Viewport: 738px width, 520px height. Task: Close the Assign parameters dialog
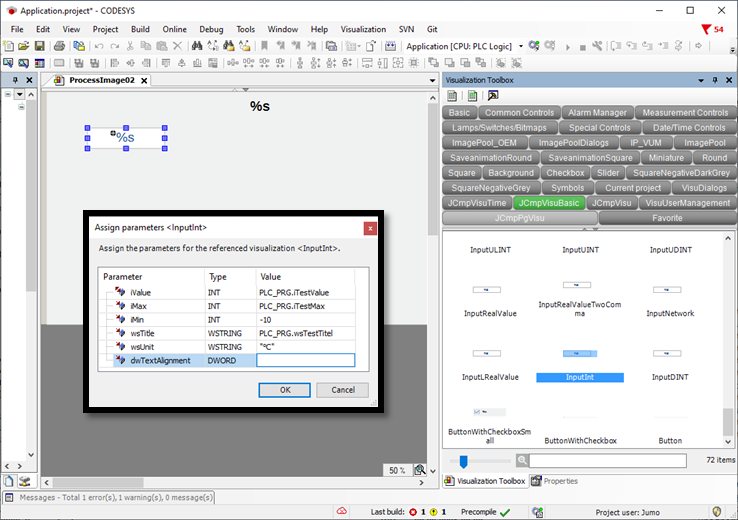[x=370, y=228]
